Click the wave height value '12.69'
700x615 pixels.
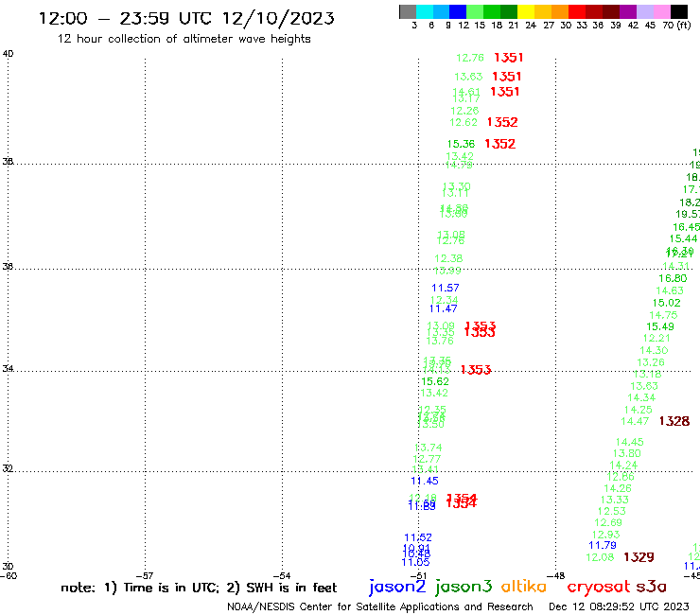click(x=608, y=522)
